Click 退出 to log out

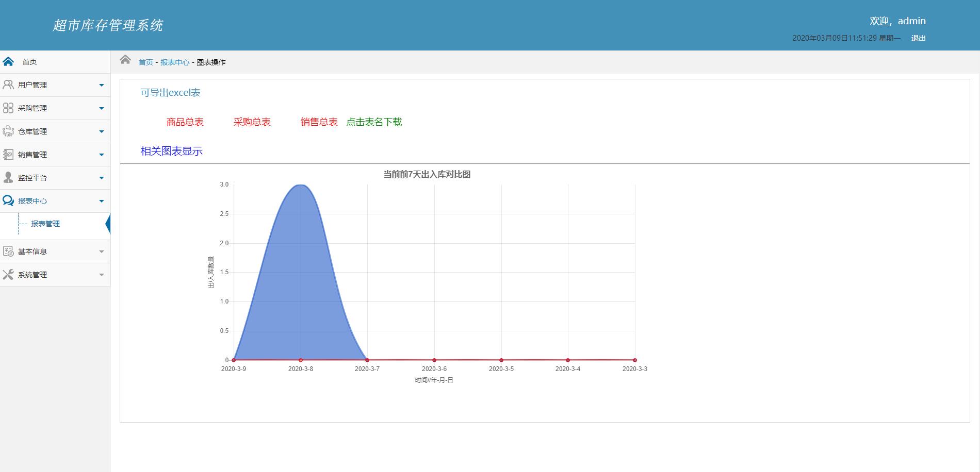(x=918, y=38)
